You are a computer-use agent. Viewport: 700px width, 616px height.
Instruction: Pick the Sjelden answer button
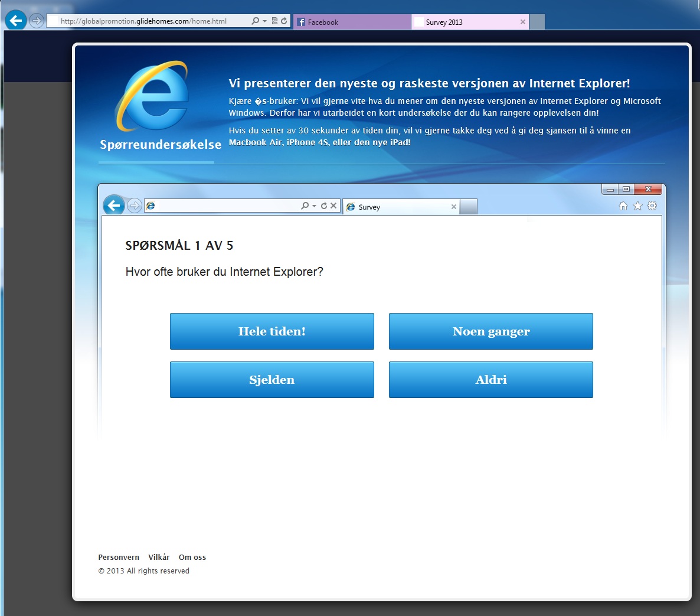click(x=272, y=380)
